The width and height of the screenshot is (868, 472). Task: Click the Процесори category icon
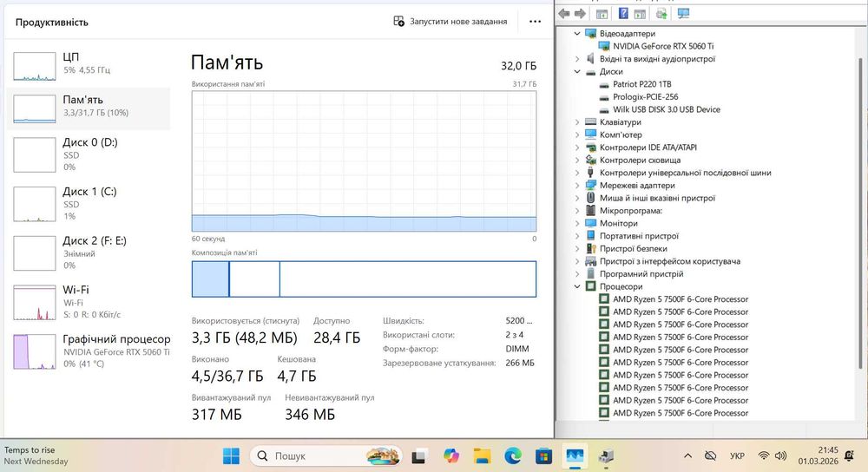click(590, 286)
